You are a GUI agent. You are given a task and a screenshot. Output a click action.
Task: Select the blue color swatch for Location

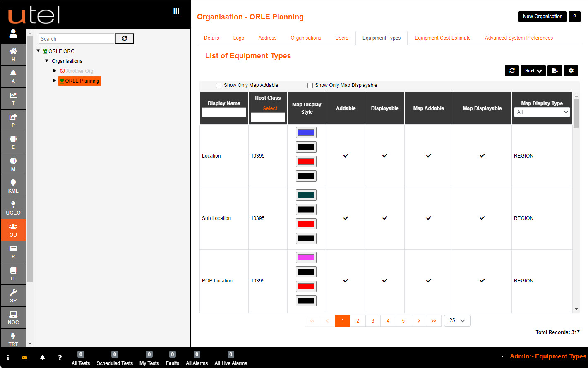[306, 132]
